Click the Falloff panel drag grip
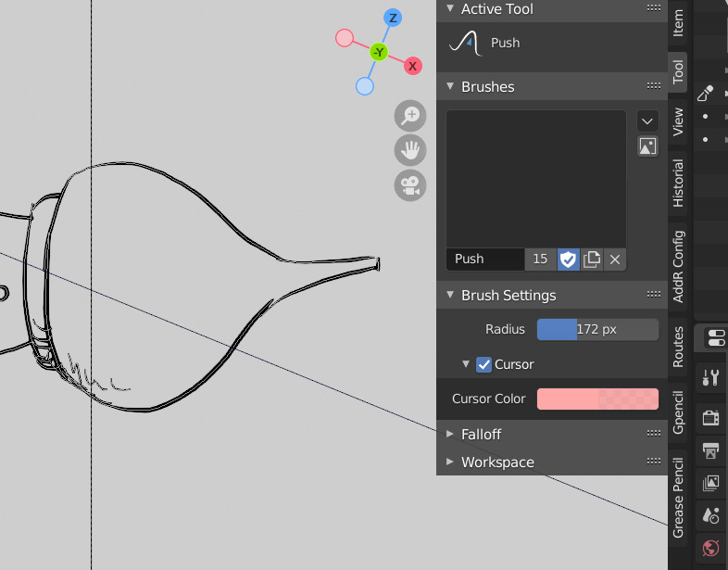The width and height of the screenshot is (728, 570). 654,434
